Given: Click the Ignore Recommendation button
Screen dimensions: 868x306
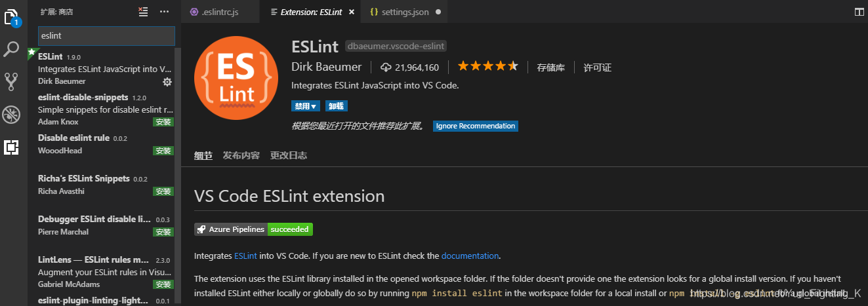Looking at the screenshot, I should tap(476, 126).
